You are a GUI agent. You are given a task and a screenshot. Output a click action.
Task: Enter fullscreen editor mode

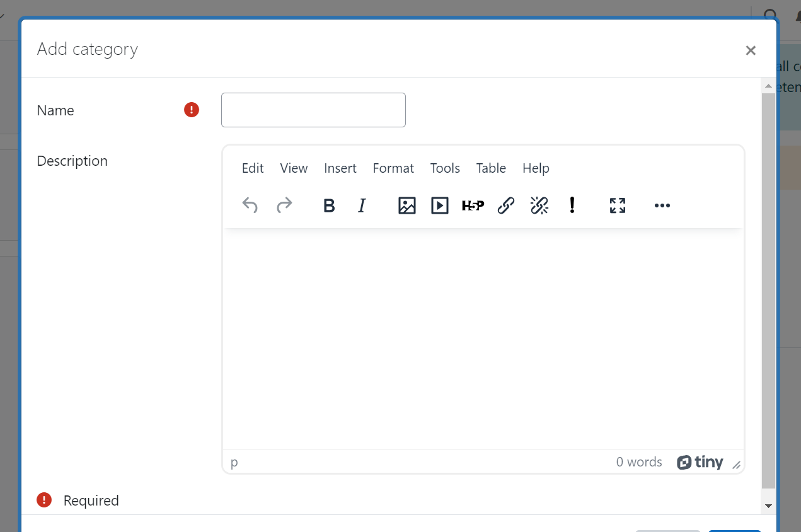[x=618, y=205]
